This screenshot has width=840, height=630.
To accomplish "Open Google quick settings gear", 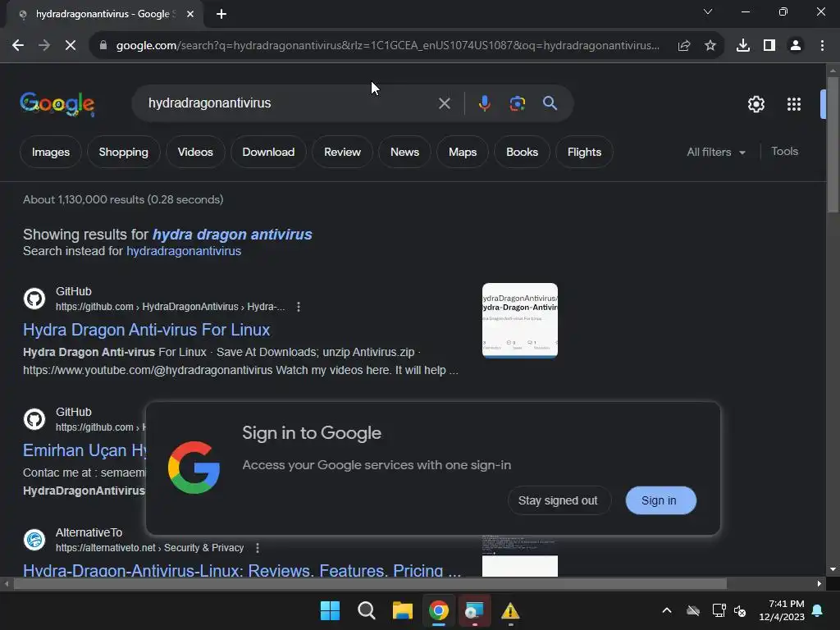I will pyautogui.click(x=756, y=104).
